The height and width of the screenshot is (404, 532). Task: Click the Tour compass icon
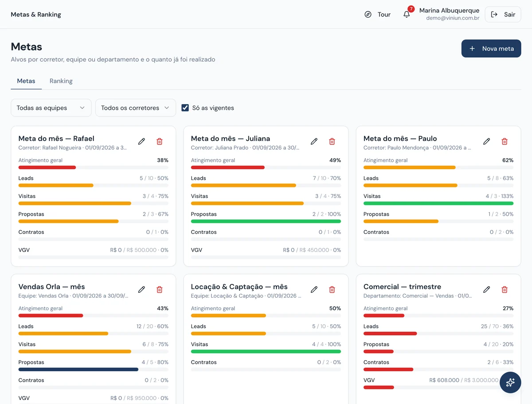[368, 14]
